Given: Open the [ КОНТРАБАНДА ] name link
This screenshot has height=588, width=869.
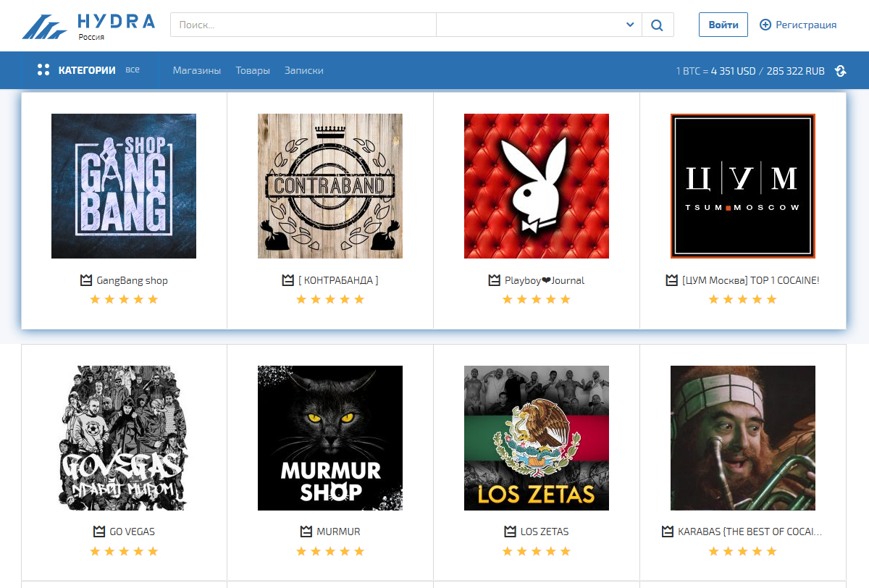Looking at the screenshot, I should [x=338, y=280].
